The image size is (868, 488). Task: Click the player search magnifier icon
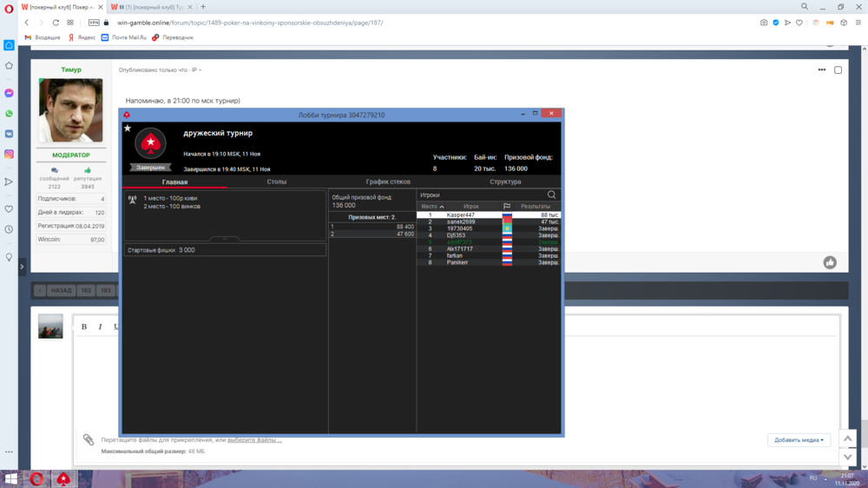[551, 195]
